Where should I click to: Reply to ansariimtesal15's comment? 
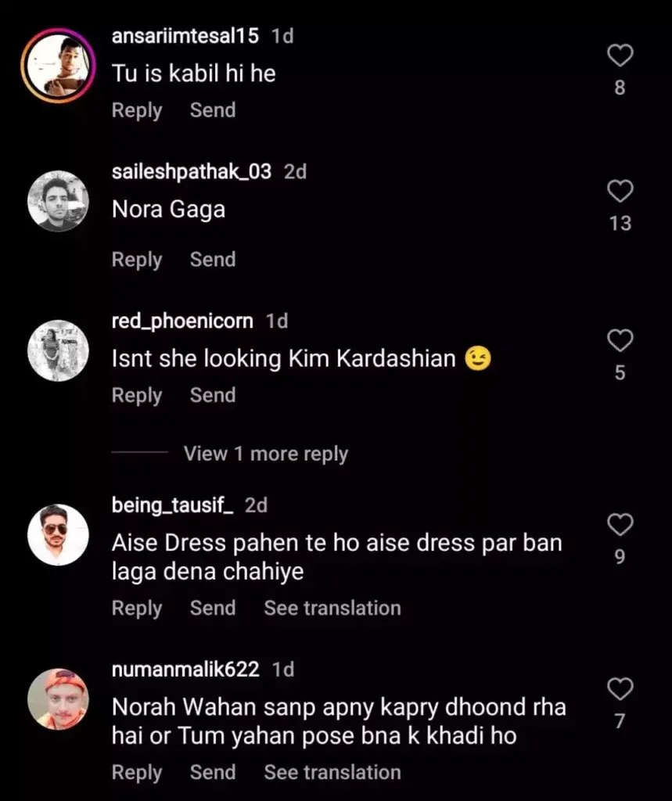137,110
